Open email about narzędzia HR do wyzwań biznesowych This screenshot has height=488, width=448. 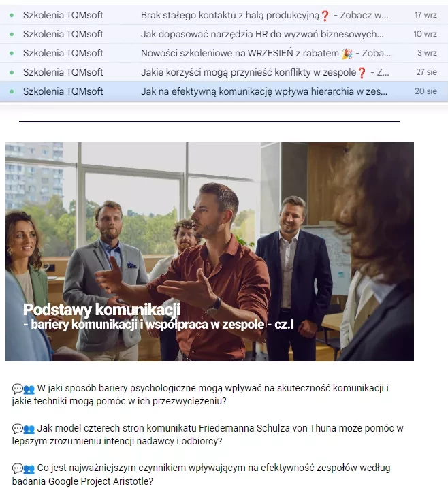[x=224, y=34]
